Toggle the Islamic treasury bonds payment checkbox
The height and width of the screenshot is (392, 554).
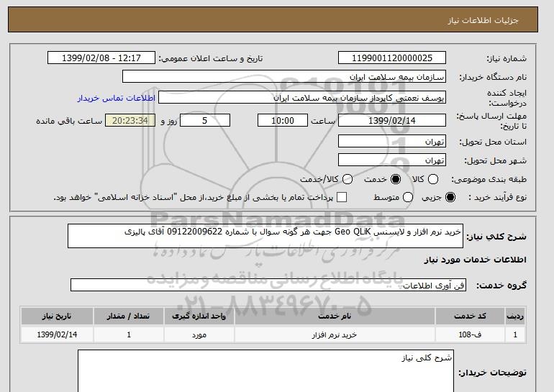point(342,197)
